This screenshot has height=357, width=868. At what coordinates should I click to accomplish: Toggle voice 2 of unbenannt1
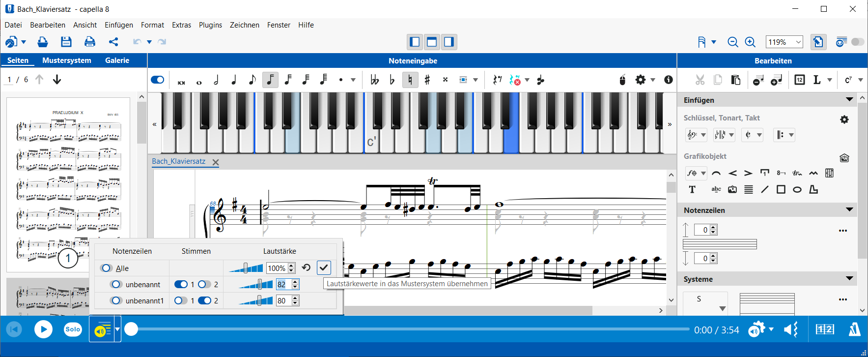tap(204, 300)
